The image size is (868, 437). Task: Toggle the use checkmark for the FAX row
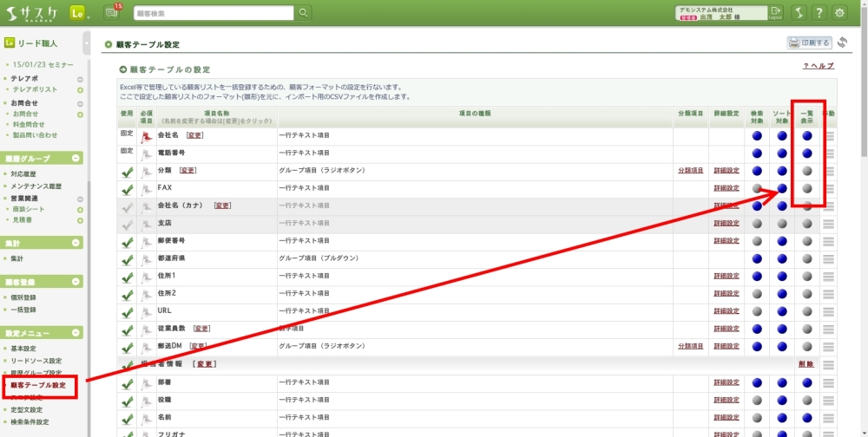(x=128, y=188)
